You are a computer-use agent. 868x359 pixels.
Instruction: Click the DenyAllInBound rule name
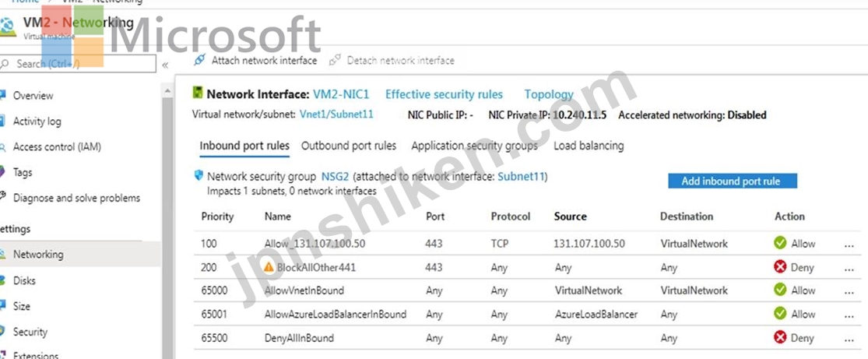tap(299, 337)
